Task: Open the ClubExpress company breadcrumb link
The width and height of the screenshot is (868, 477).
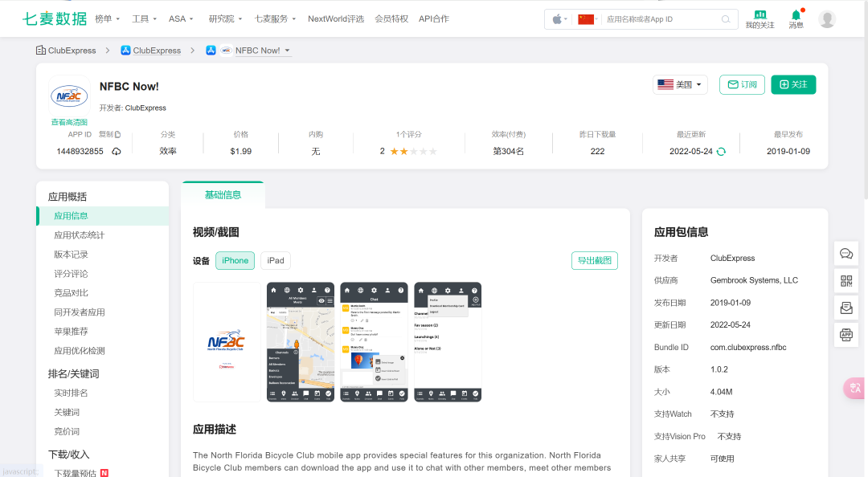Action: coord(72,51)
